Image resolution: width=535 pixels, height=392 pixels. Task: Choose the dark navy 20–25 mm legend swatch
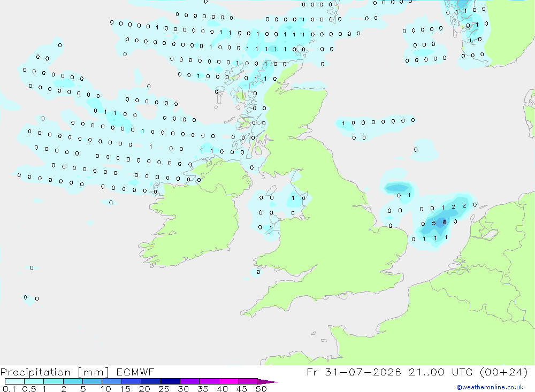click(150, 381)
